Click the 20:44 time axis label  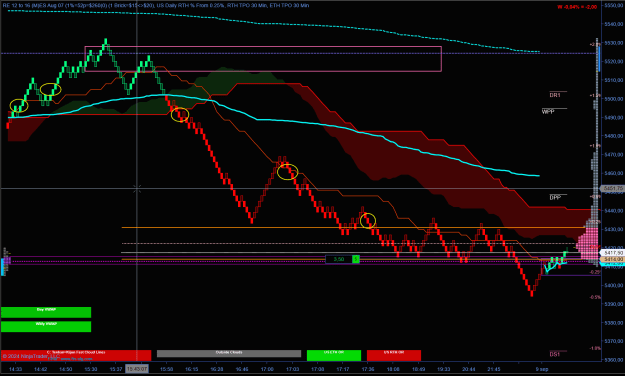(x=469, y=369)
